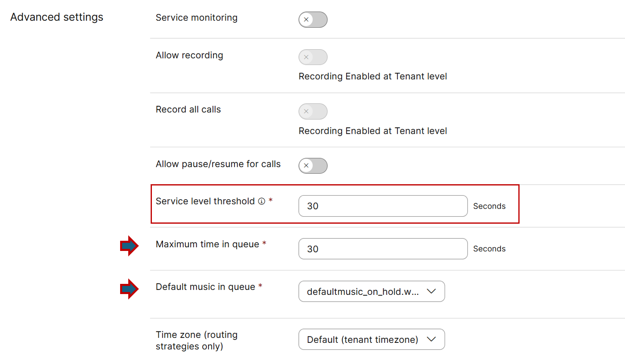Click the arrow pointing to Maximum time in queue
Screen dimensions: 625x364
(x=129, y=246)
